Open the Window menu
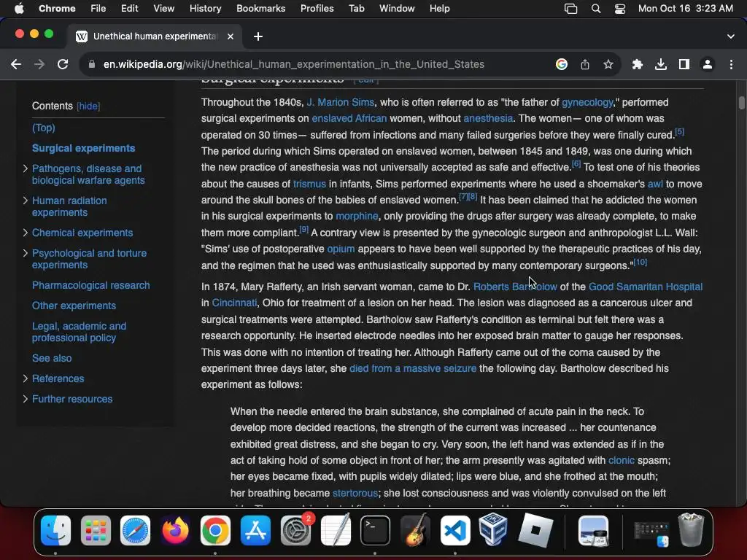 [x=397, y=9]
